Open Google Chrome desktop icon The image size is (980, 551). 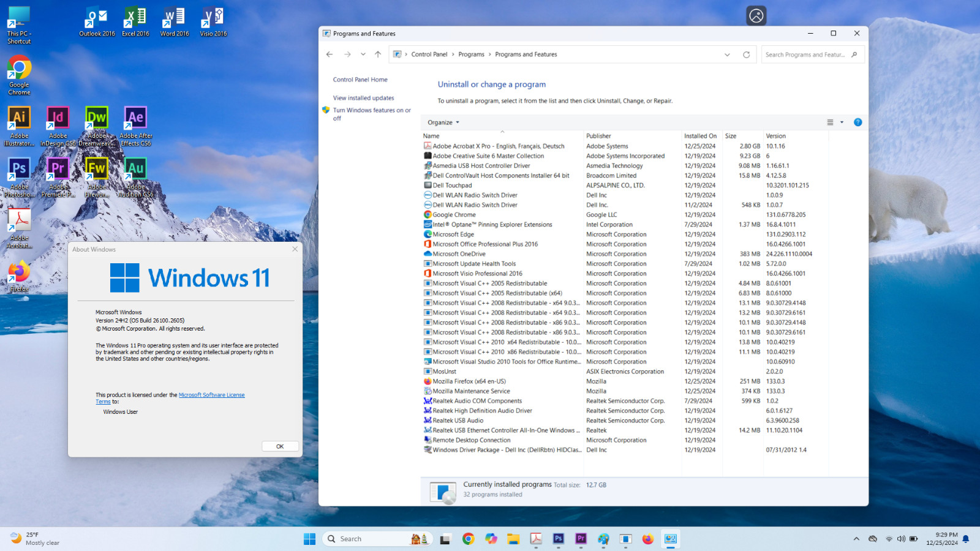coord(19,75)
